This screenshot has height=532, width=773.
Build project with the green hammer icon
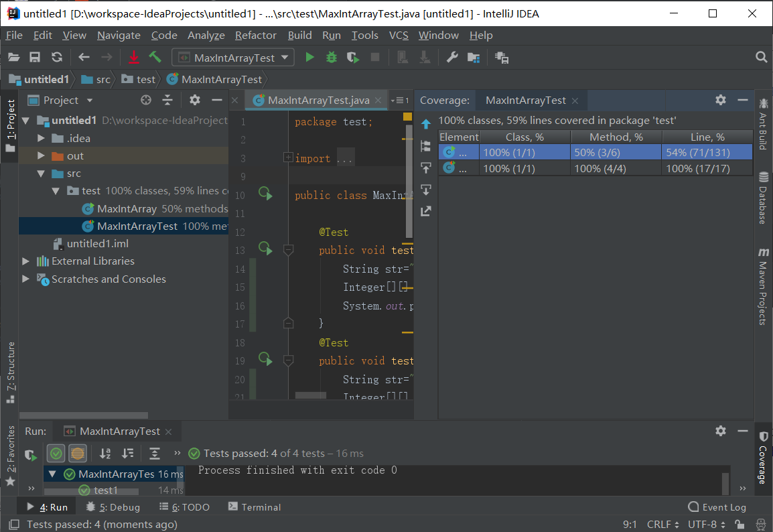point(155,58)
